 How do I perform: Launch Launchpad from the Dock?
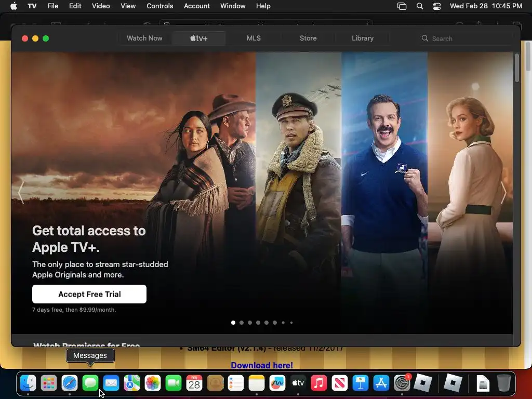pos(49,383)
